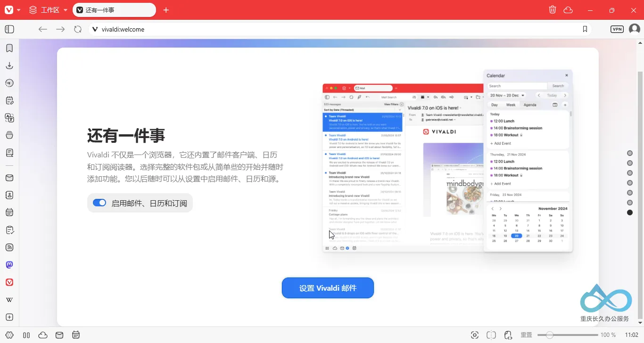Click the page zoom slider handle
The height and width of the screenshot is (343, 644).
pyautogui.click(x=549, y=335)
